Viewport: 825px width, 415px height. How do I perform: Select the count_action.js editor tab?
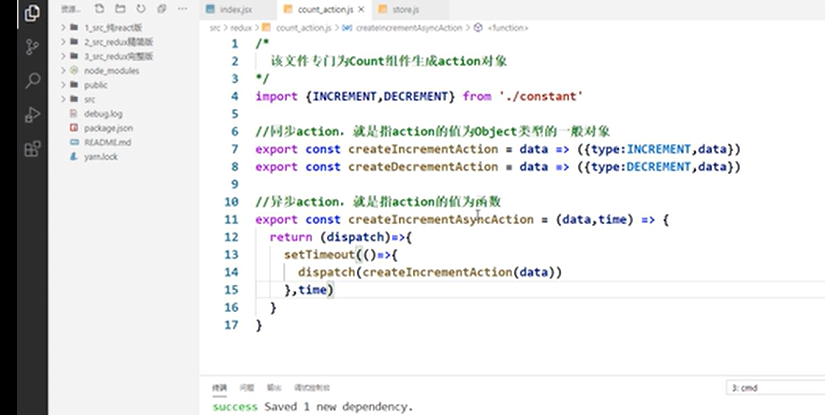point(324,9)
